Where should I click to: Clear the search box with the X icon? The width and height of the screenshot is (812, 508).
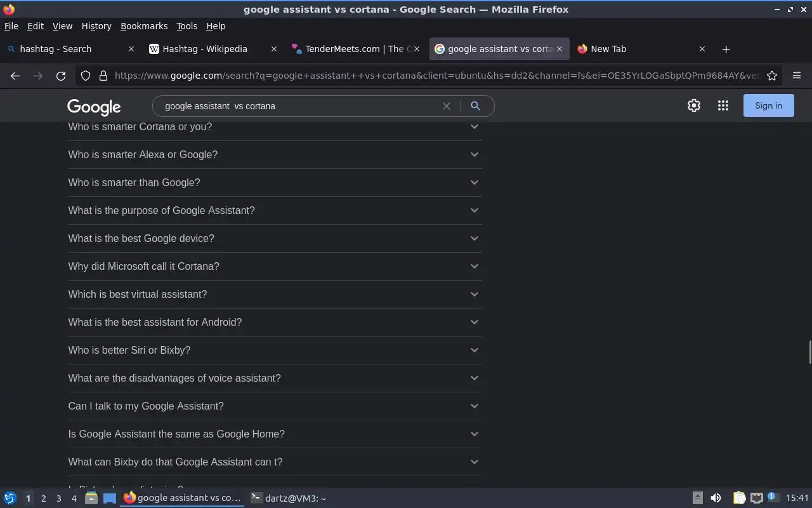click(447, 106)
